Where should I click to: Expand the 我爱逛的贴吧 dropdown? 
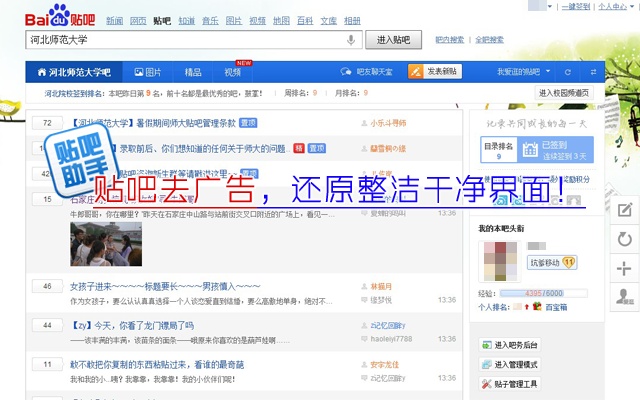tap(523, 72)
